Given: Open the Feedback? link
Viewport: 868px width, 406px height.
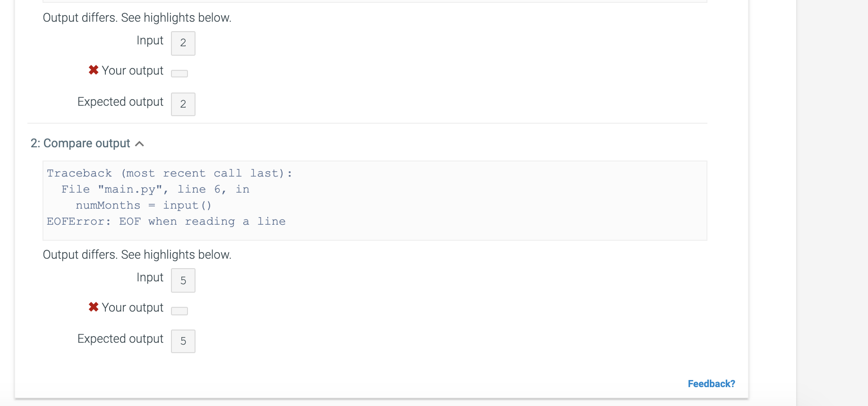Looking at the screenshot, I should pyautogui.click(x=711, y=384).
